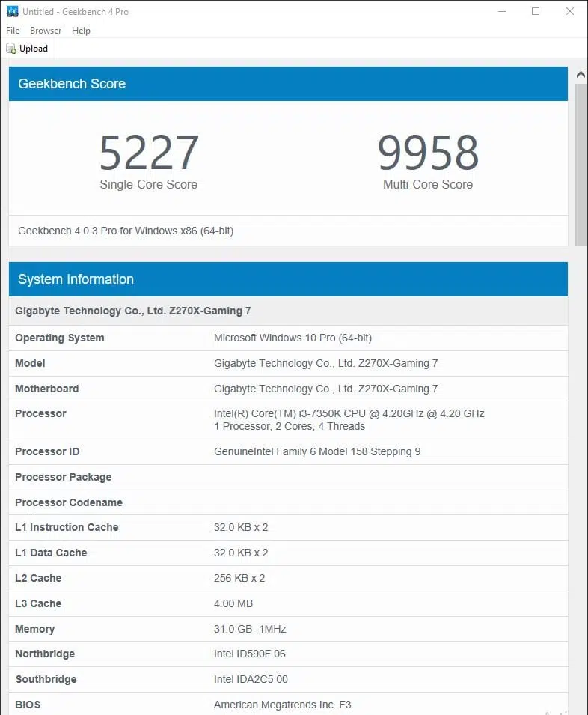Open the Browser menu
Viewport: 588px width, 715px height.
click(x=46, y=31)
